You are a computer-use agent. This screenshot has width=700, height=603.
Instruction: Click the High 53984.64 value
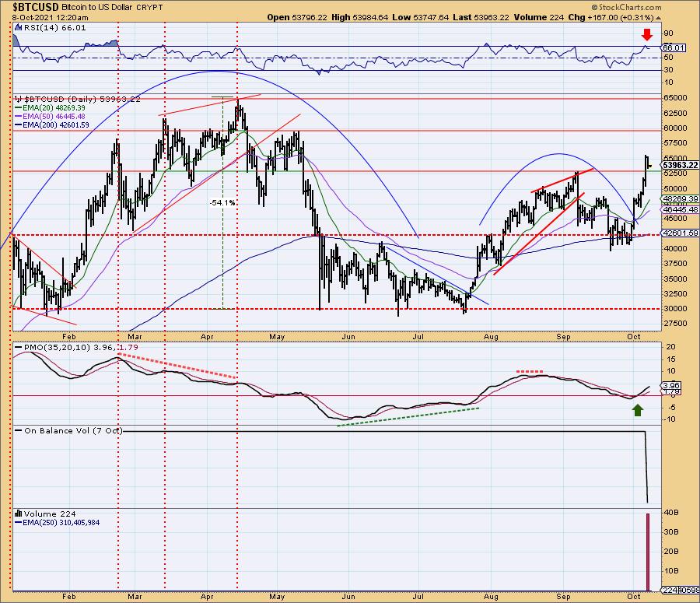coord(361,17)
